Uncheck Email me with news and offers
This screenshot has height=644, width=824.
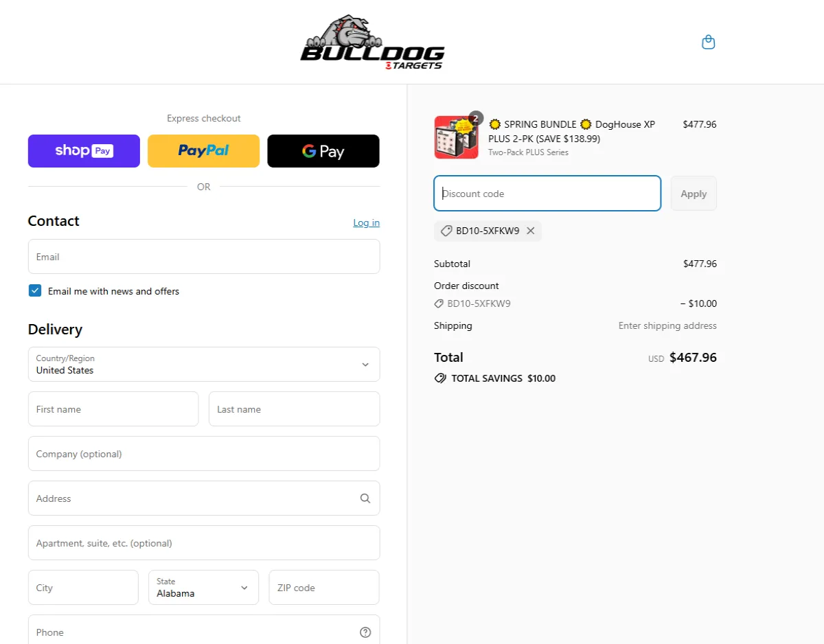tap(35, 290)
